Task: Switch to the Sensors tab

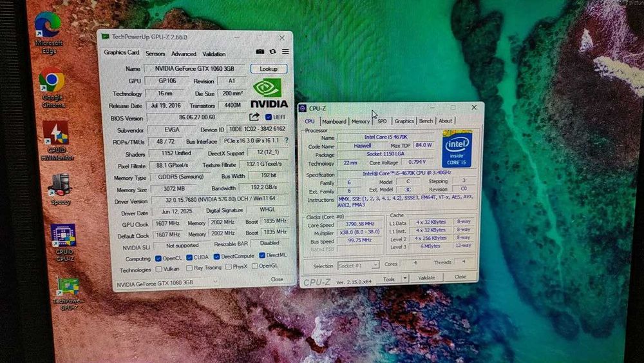Action: click(x=155, y=54)
